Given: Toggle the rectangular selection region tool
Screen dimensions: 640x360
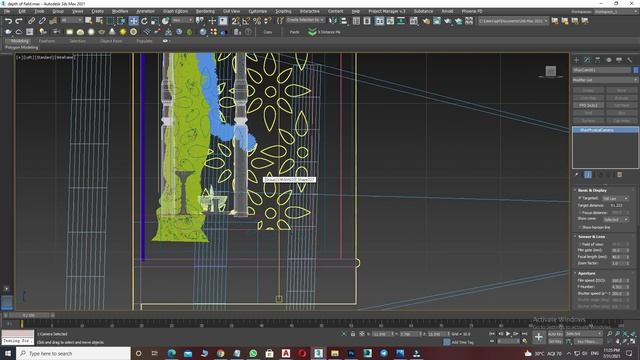Looking at the screenshot, I should [x=110, y=21].
